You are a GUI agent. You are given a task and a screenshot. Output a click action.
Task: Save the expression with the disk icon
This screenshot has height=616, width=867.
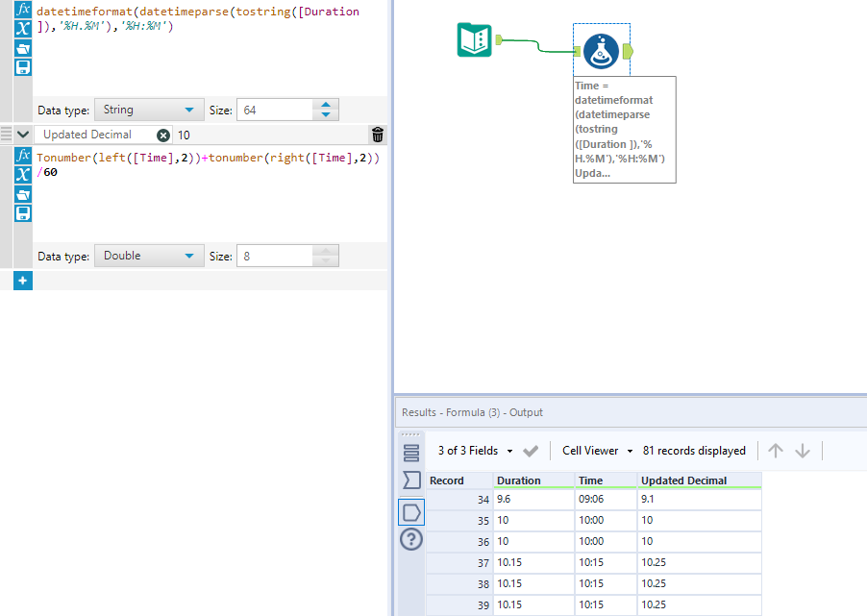click(x=21, y=66)
